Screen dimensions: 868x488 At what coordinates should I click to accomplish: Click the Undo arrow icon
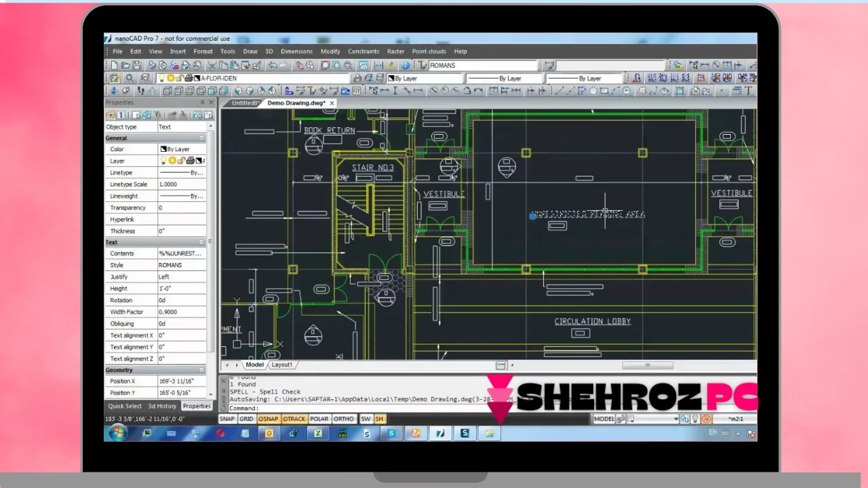tap(272, 65)
